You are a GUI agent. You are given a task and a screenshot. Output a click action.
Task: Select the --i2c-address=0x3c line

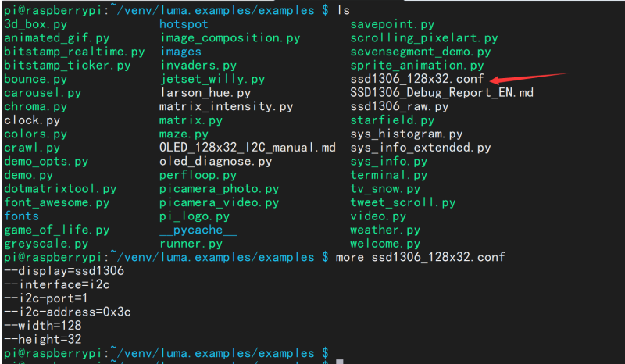tap(67, 312)
